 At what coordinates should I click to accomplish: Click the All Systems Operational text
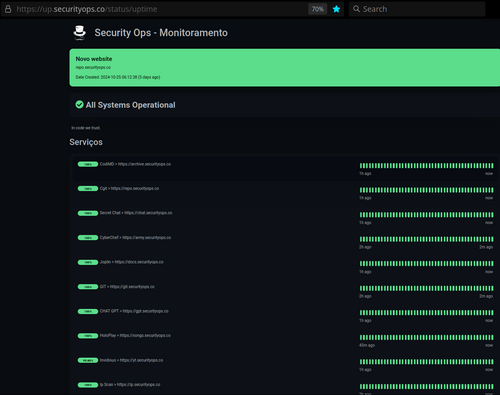(131, 105)
